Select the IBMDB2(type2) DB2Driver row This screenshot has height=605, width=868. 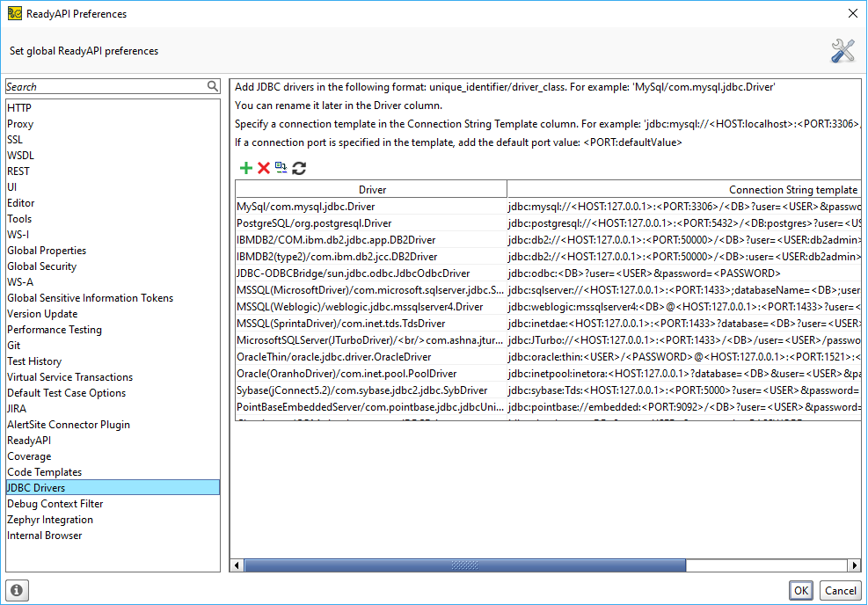548,257
